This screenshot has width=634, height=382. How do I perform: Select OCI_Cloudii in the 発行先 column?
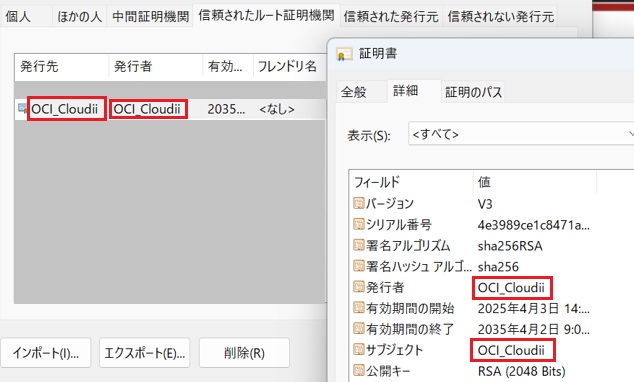[65, 109]
